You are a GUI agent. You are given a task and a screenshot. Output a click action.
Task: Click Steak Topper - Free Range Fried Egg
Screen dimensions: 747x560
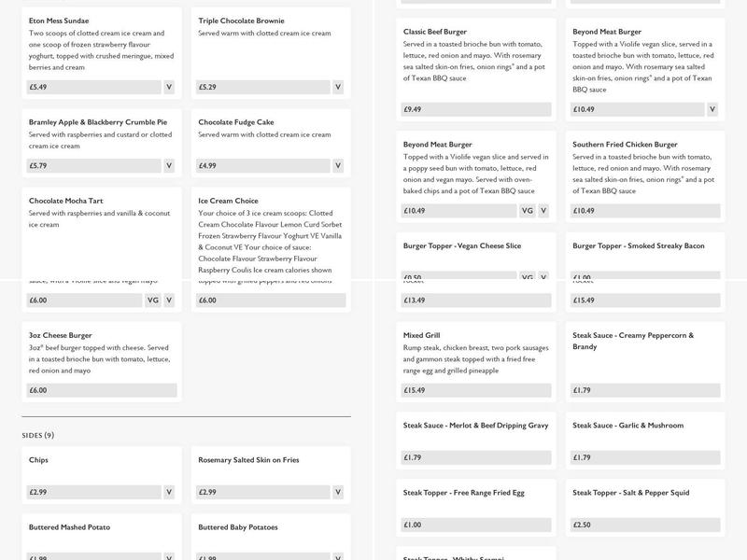(464, 492)
